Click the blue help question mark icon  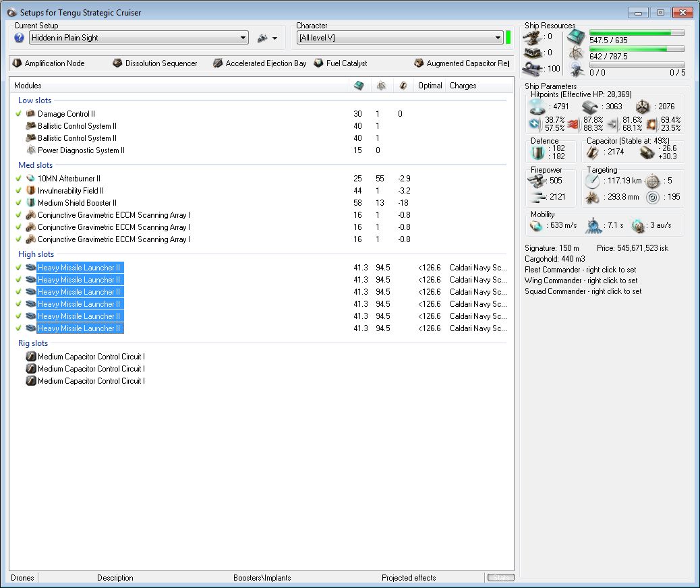tap(19, 38)
